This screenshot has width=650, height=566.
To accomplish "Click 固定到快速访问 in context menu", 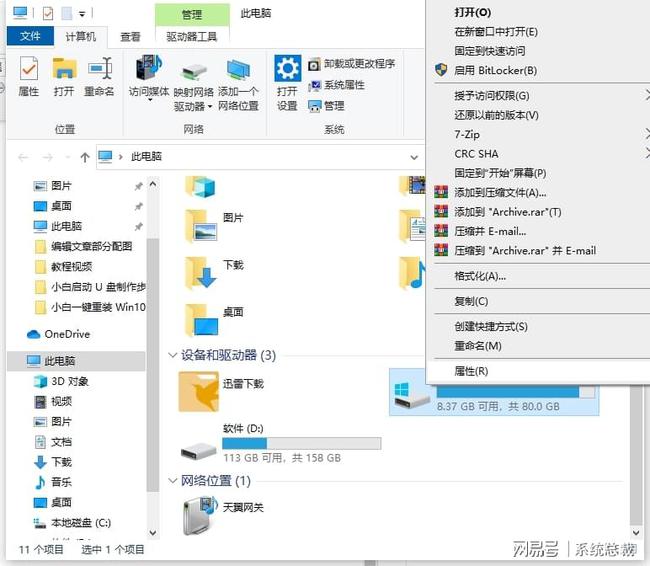I will [490, 51].
